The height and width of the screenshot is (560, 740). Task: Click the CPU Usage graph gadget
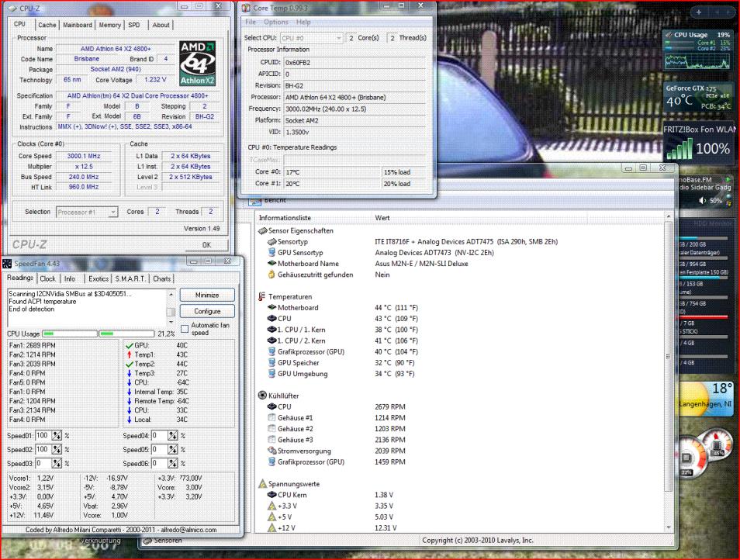[x=697, y=50]
